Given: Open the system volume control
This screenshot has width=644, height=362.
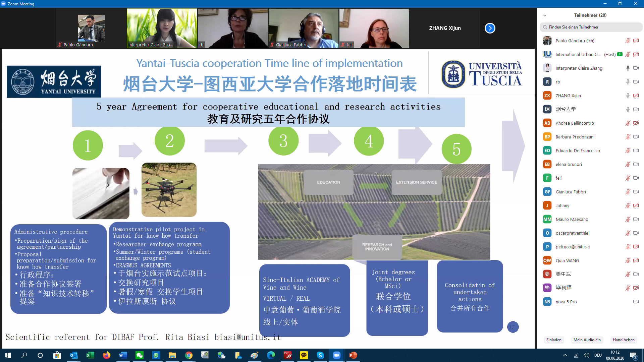Looking at the screenshot, I should click(586, 355).
